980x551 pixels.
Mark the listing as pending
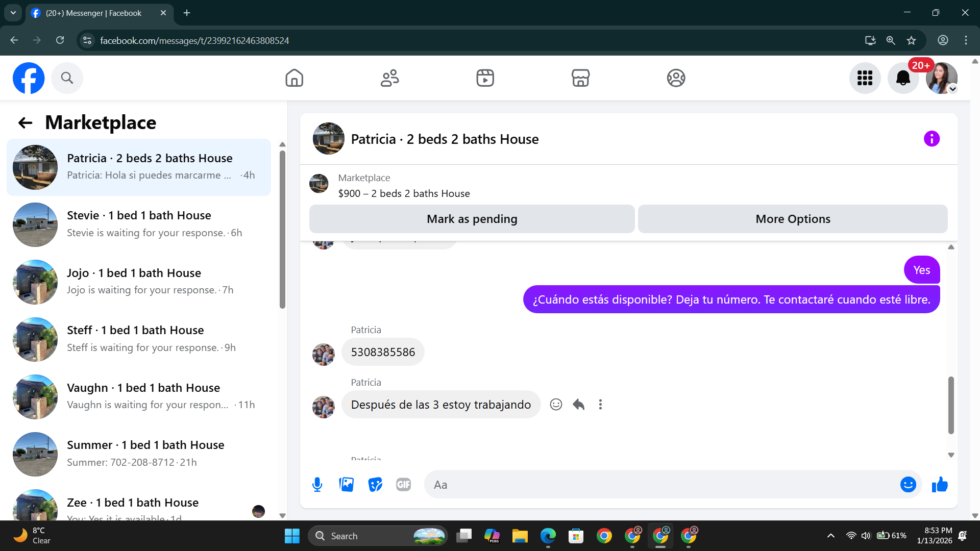[x=472, y=219]
